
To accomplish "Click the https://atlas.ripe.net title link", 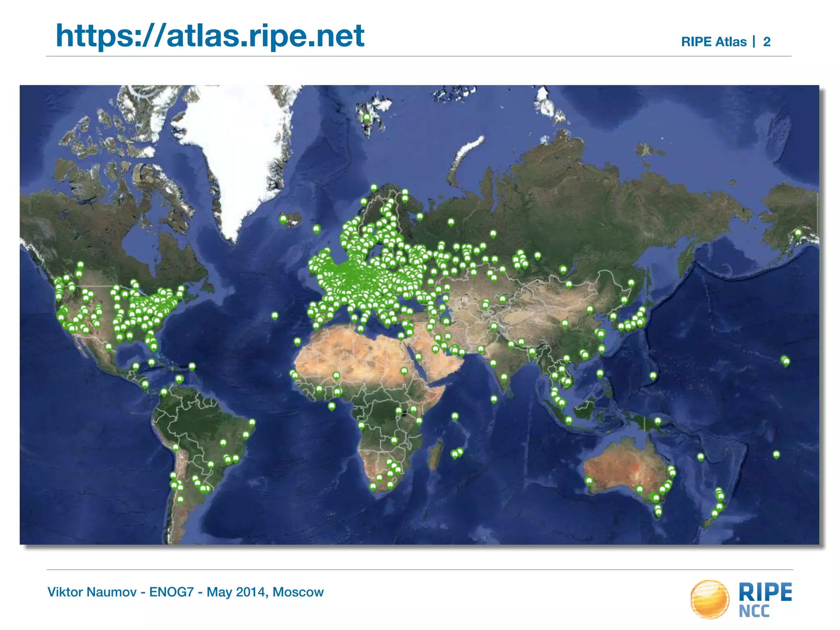I will pyautogui.click(x=210, y=36).
